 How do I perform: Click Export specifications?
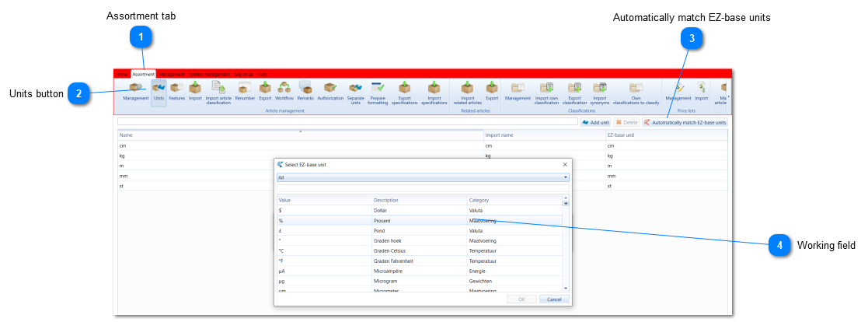pyautogui.click(x=405, y=93)
